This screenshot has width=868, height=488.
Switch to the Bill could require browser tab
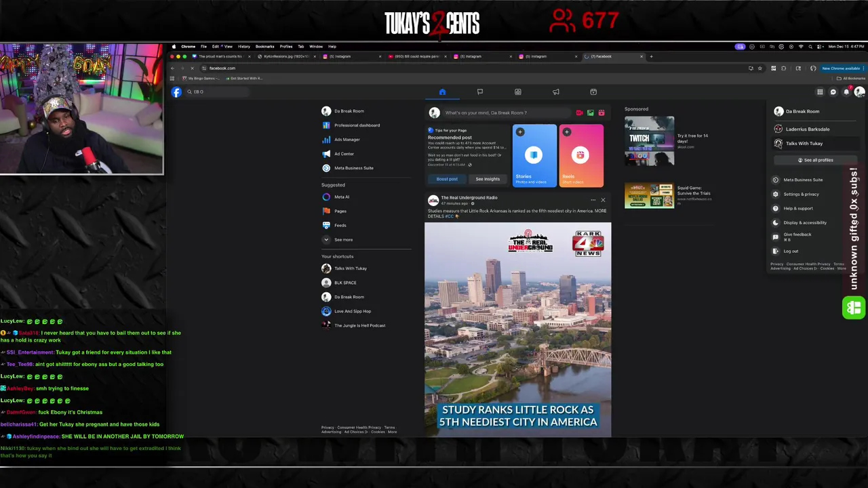(417, 56)
